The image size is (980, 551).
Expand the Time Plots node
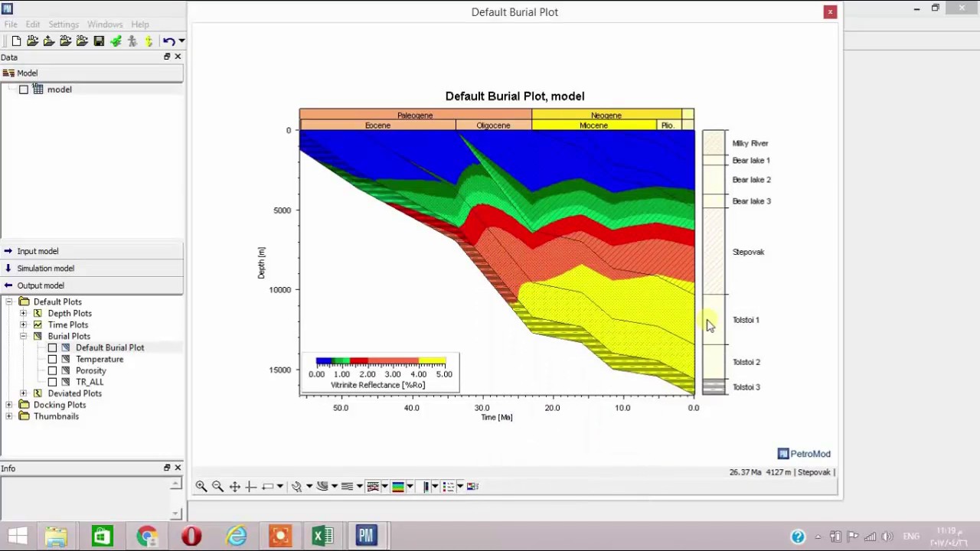[x=23, y=324]
